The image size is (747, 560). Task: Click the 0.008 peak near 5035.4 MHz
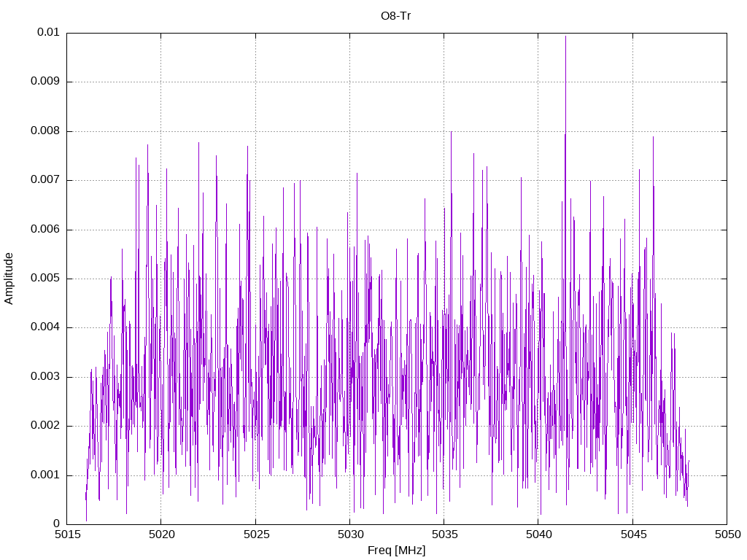451,133
